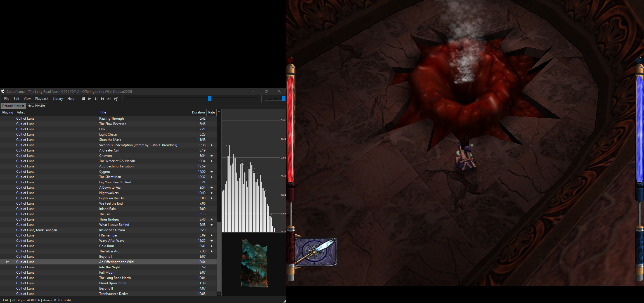Switch to the New Playlist tab
The width and height of the screenshot is (644, 303).
pos(36,106)
